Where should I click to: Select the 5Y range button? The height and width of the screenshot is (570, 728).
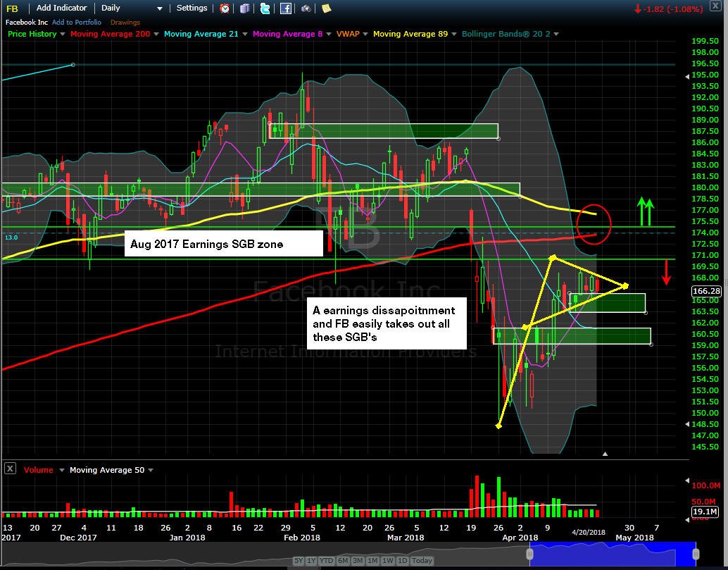point(299,560)
